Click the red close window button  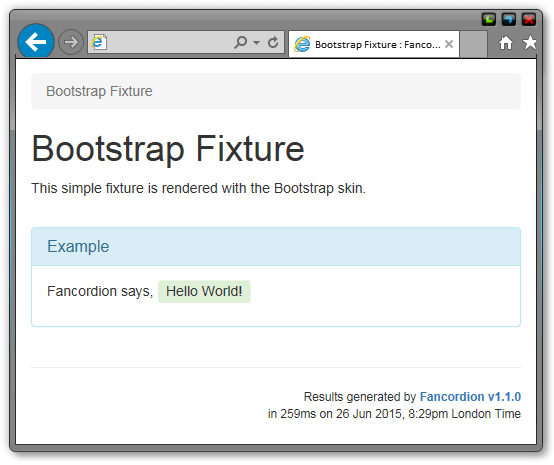click(x=529, y=19)
